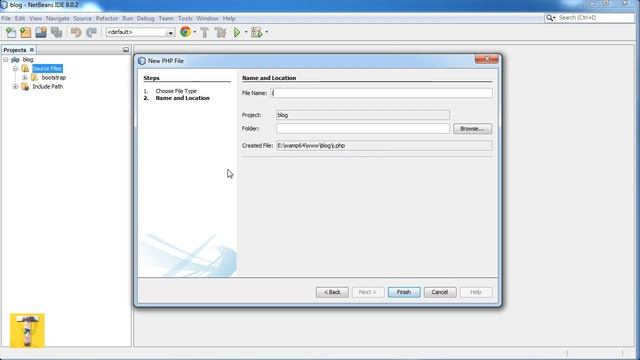Open the browser selector arrow beside Chrome
Image resolution: width=640 pixels, height=360 pixels.
[195, 32]
